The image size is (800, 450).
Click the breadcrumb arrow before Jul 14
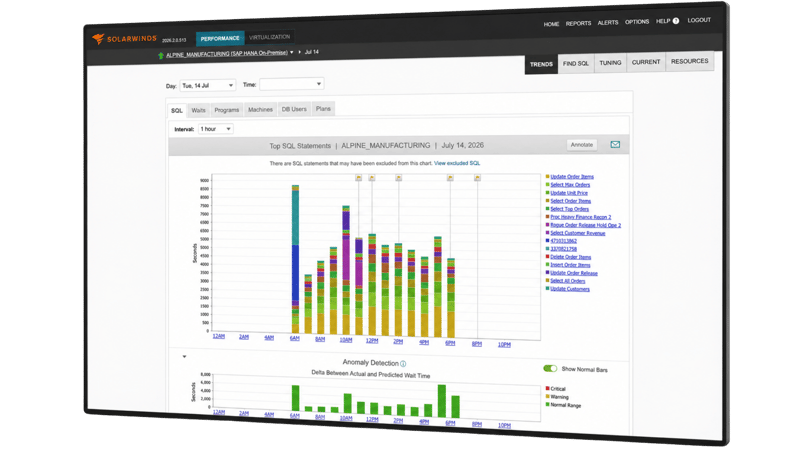pos(299,52)
